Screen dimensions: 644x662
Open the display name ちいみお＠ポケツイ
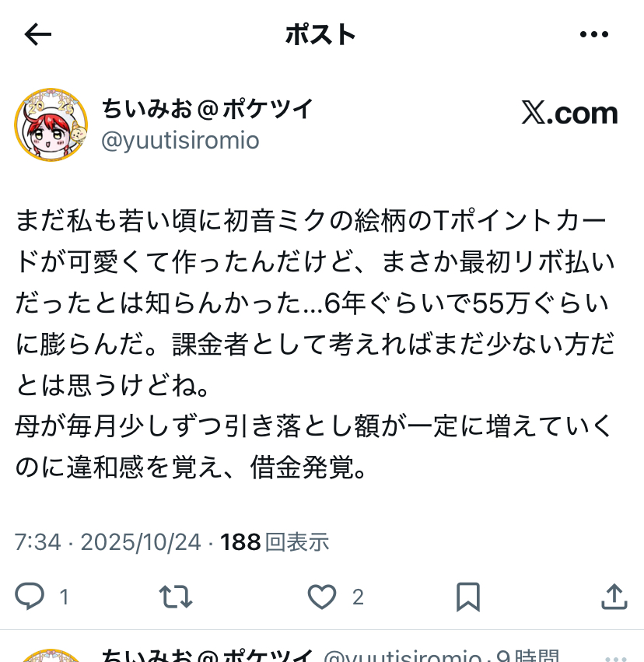click(x=207, y=108)
